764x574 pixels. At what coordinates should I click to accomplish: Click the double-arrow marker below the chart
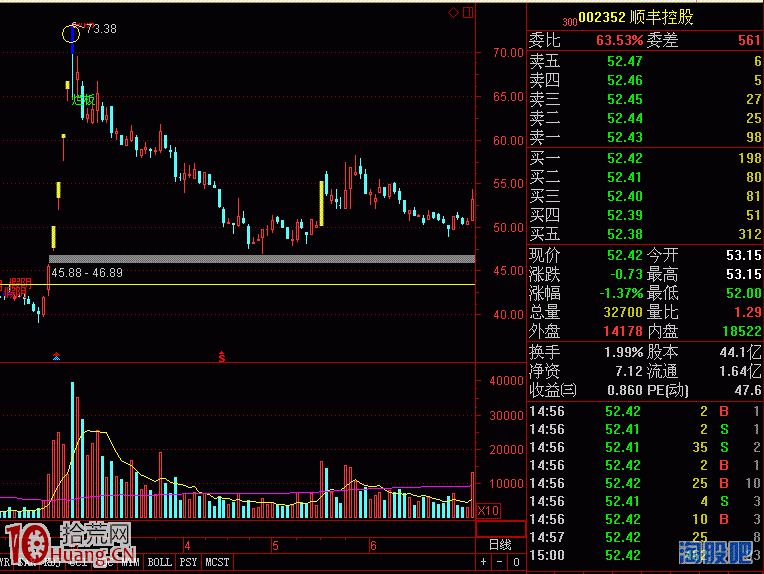(x=57, y=356)
